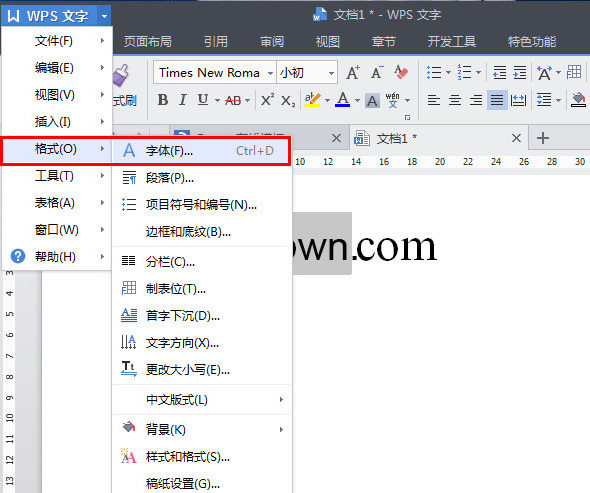Click the format painter brush icon
Viewport: 590px width, 493px height.
click(122, 75)
